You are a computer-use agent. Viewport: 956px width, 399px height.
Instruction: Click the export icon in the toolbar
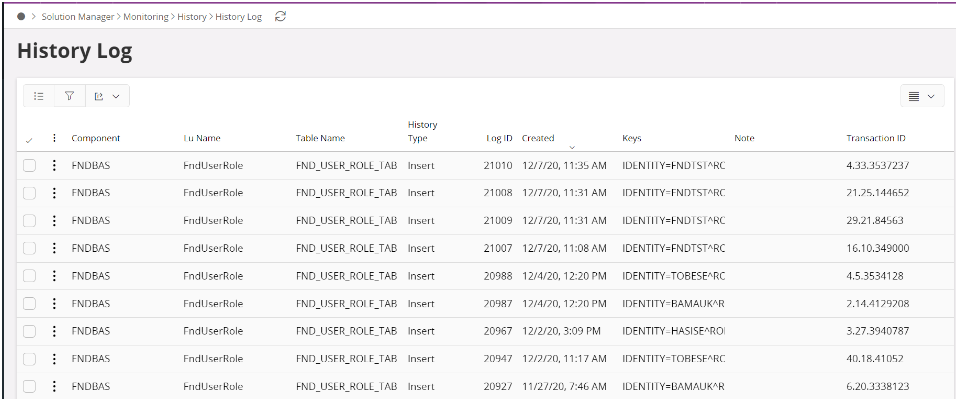99,96
